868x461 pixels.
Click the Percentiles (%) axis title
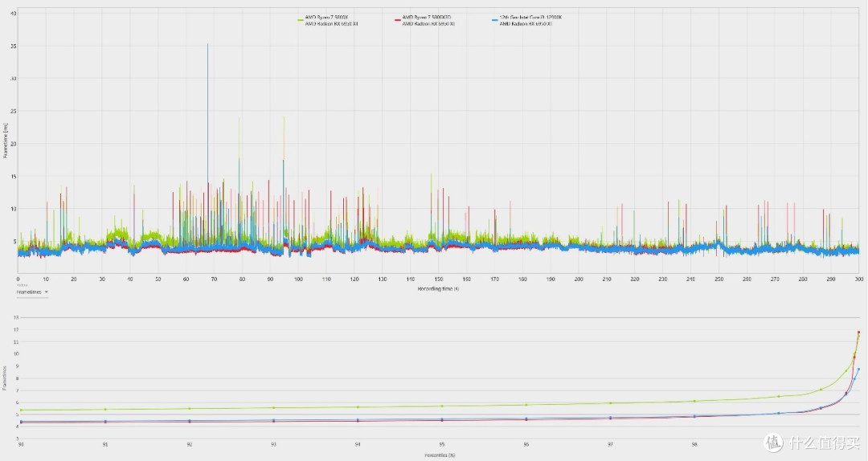(x=440, y=455)
